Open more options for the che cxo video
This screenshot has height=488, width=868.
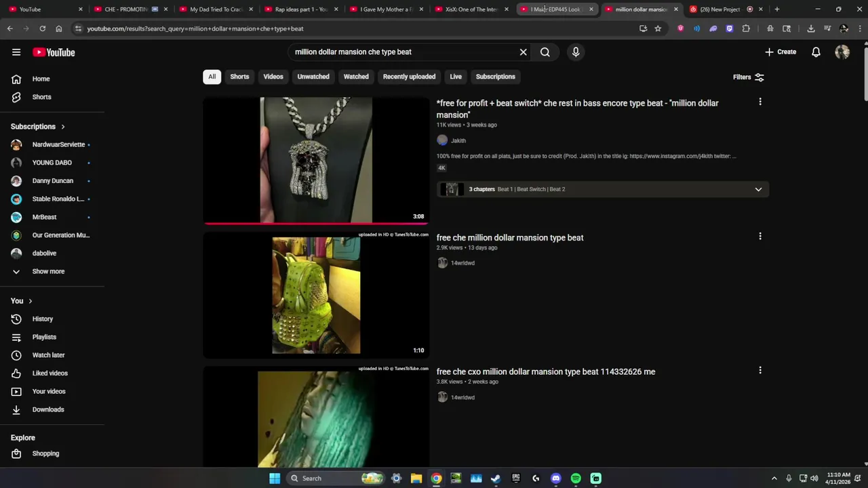(x=760, y=370)
